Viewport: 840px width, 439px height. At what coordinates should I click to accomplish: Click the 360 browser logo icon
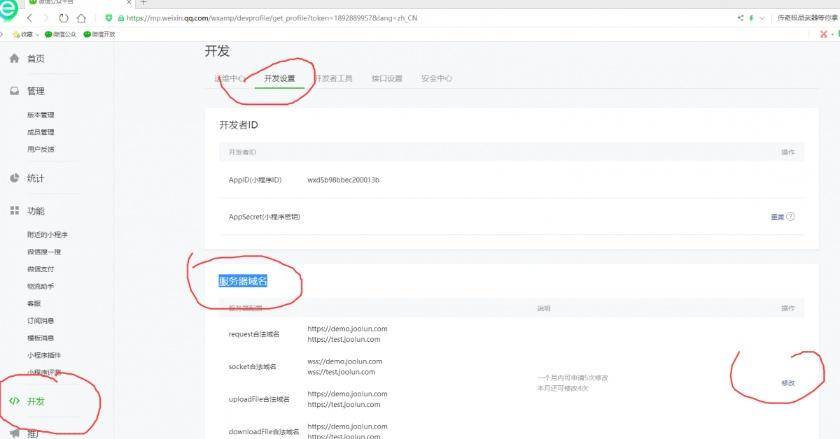pyautogui.click(x=8, y=10)
